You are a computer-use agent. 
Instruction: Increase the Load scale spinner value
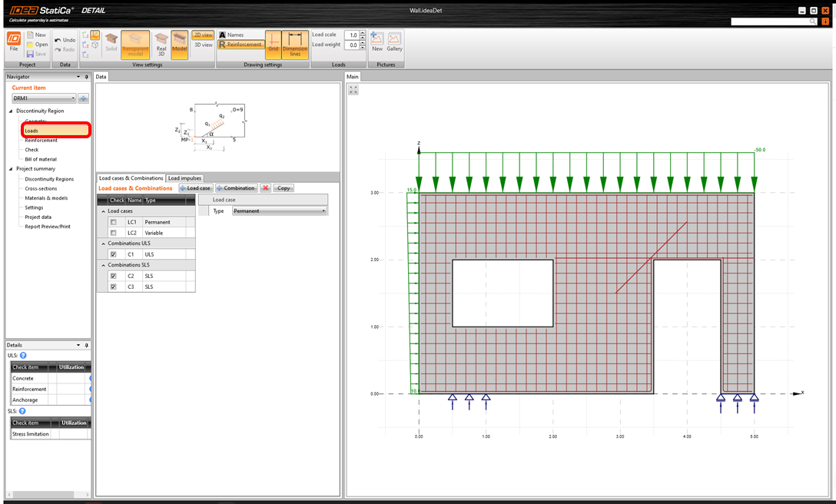pos(363,33)
